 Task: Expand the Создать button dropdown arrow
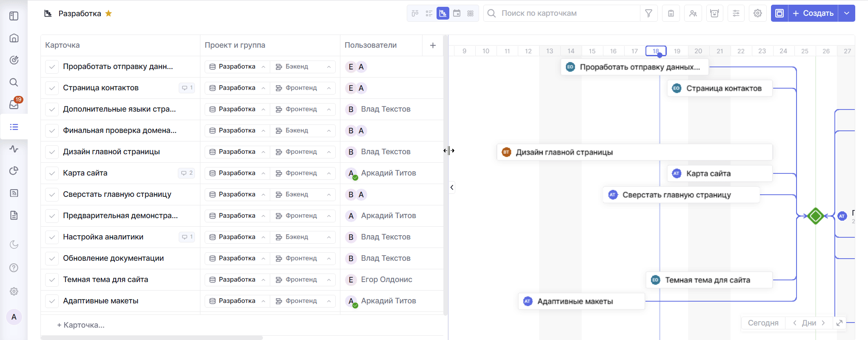click(x=847, y=13)
